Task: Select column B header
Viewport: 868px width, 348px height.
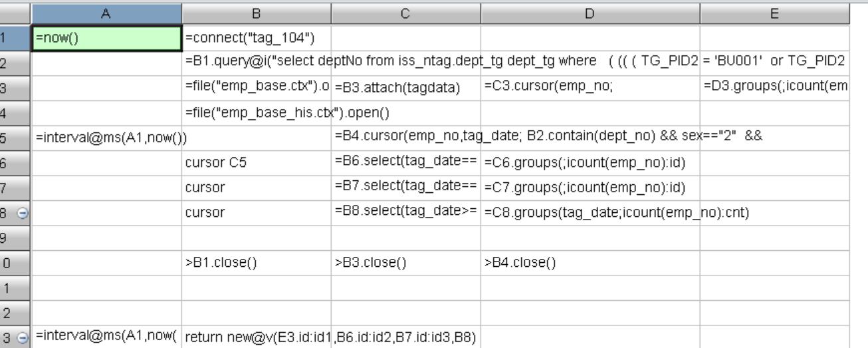Action: [x=256, y=13]
